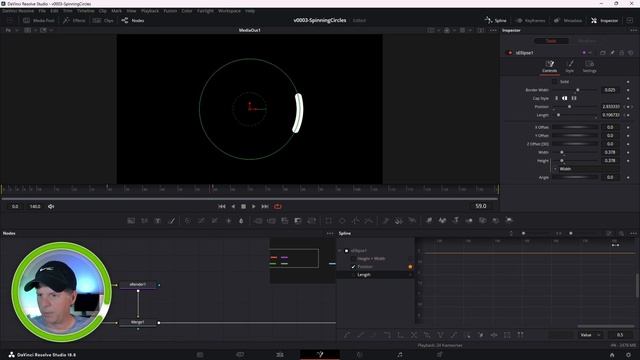The width and height of the screenshot is (640, 360).
Task: Select the first Cap Style option
Action: 556,98
